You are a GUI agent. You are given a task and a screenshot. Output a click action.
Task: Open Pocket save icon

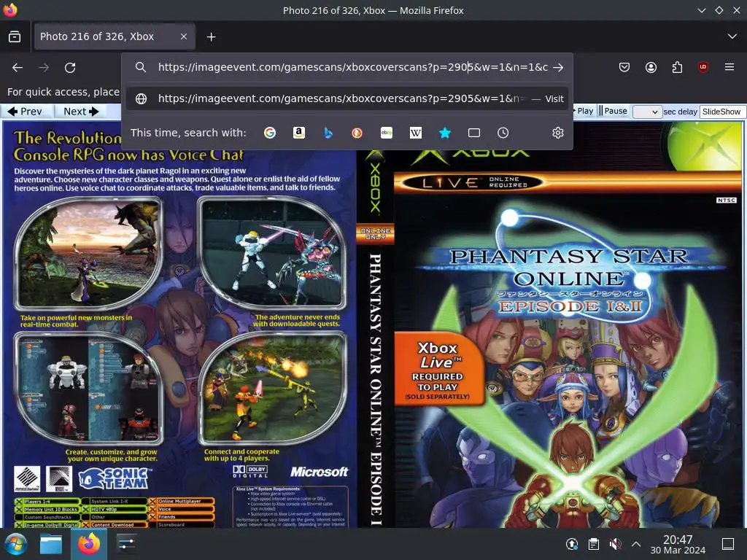pos(624,68)
